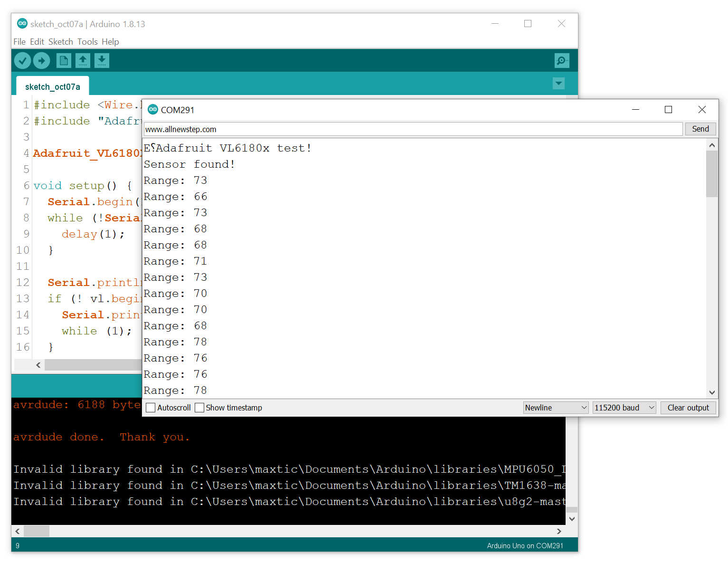Click the 'while (1);' code line
728x562 pixels.
(97, 331)
